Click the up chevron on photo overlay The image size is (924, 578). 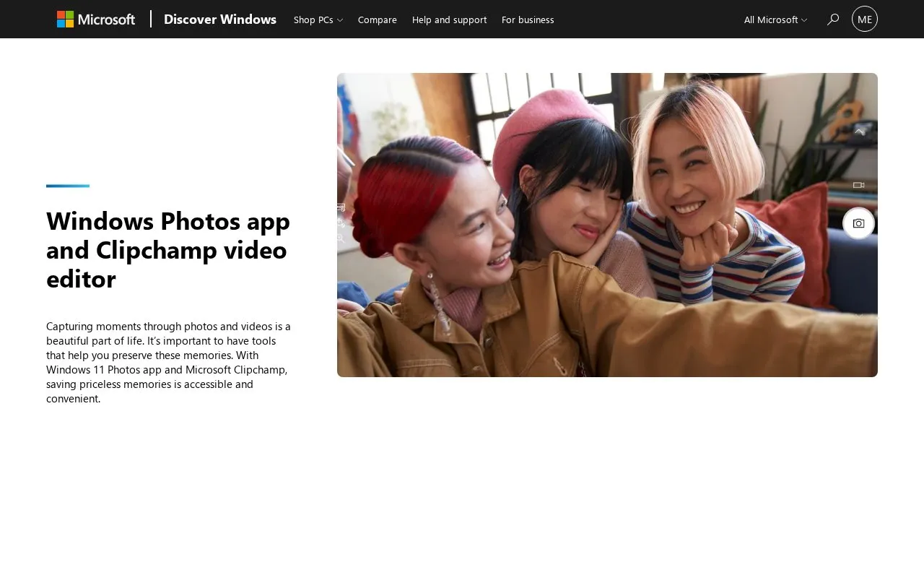coord(859,131)
